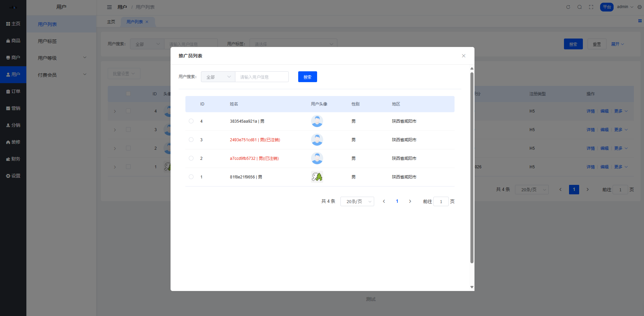Click the user avatar in row ID 1
This screenshot has width=644, height=316.
(x=317, y=177)
